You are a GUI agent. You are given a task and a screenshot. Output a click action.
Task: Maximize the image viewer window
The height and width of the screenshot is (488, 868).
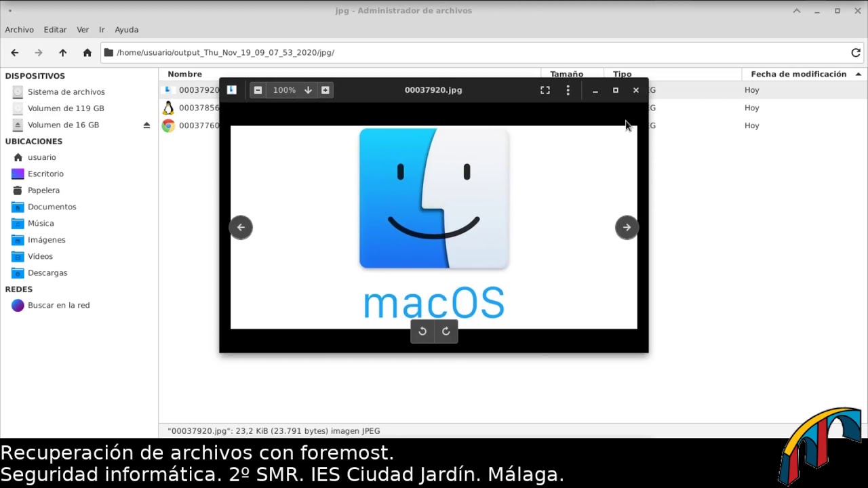click(x=615, y=90)
